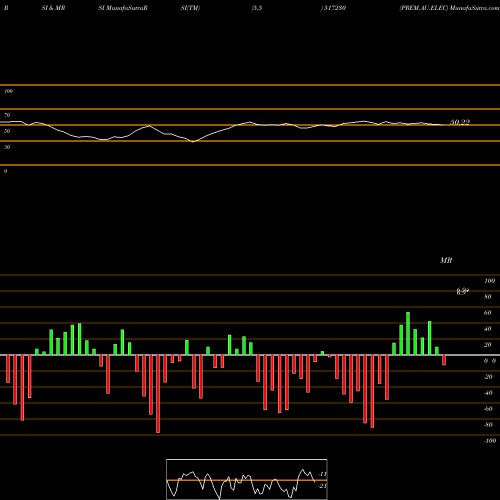Screen dimensions: 500x500
Task: Click the 30 label on the RSI axis
Action: (x=7, y=147)
